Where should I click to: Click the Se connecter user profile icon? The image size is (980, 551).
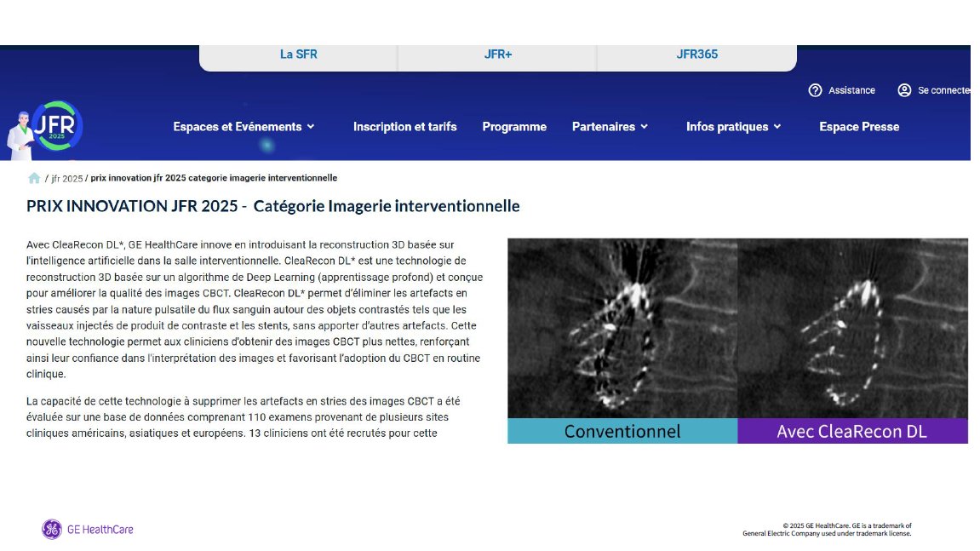[904, 90]
